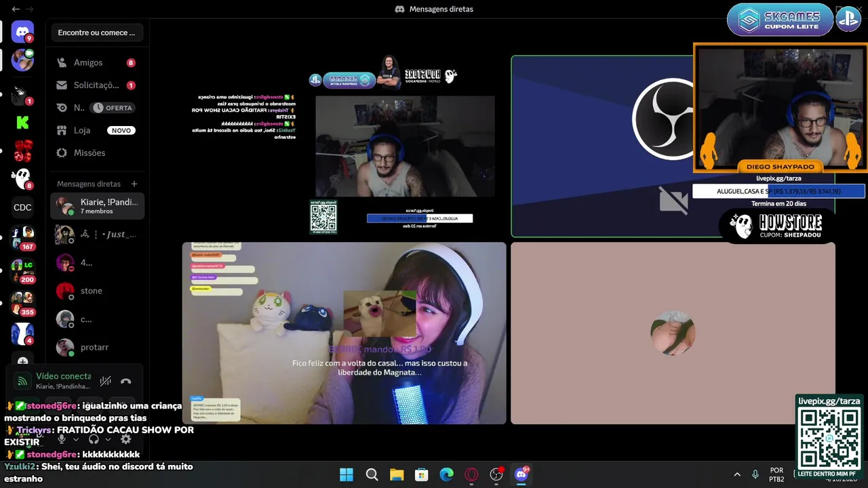Expand headphone output options arrow
The image size is (868, 488).
tap(108, 439)
